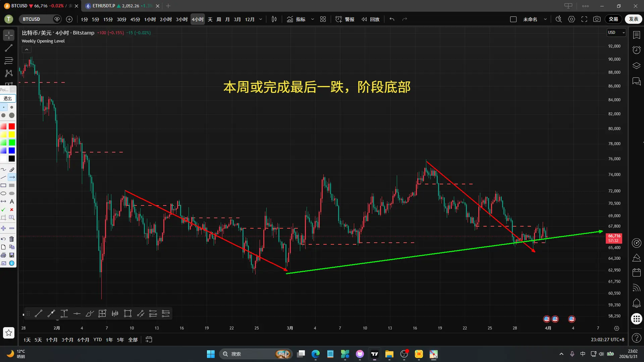Open the layout grid template icon
The image size is (644, 362).
(x=323, y=19)
